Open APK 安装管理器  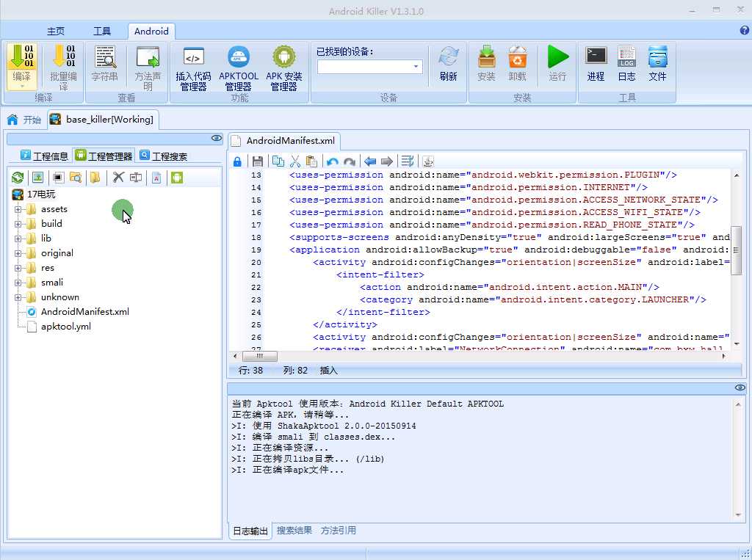[284, 68]
